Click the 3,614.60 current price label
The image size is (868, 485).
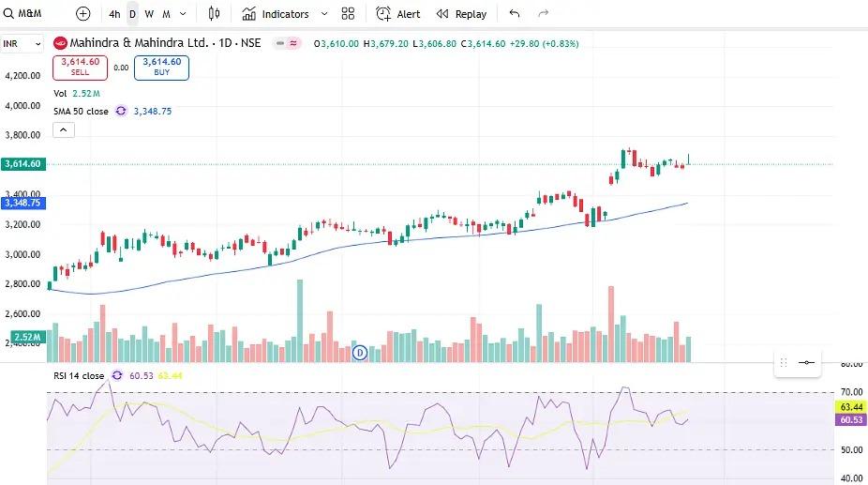(x=23, y=163)
